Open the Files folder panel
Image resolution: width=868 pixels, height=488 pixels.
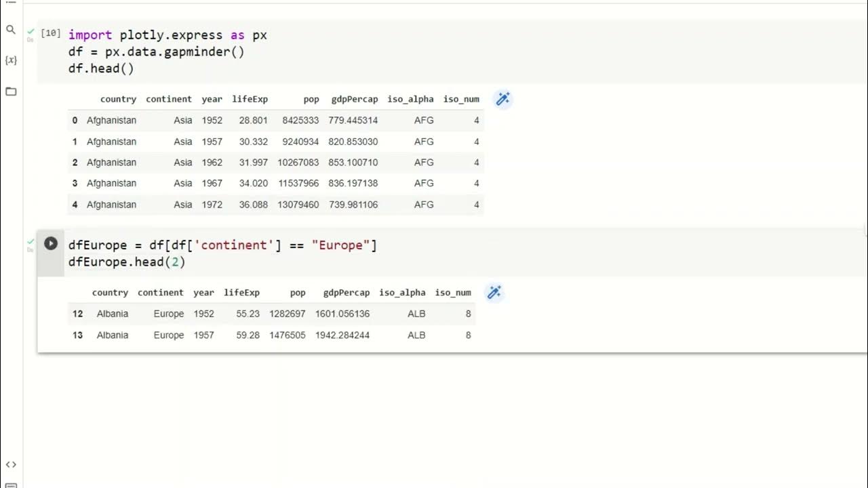(10, 91)
